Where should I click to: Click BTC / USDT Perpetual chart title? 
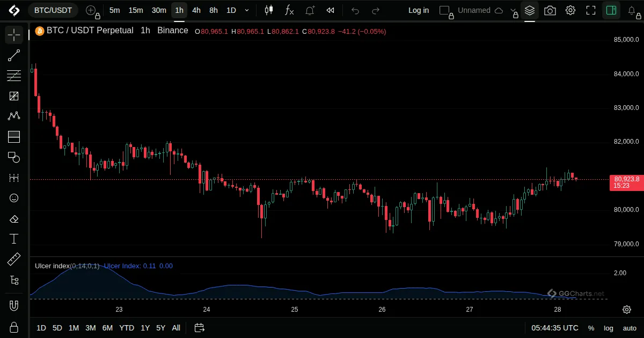tap(90, 31)
